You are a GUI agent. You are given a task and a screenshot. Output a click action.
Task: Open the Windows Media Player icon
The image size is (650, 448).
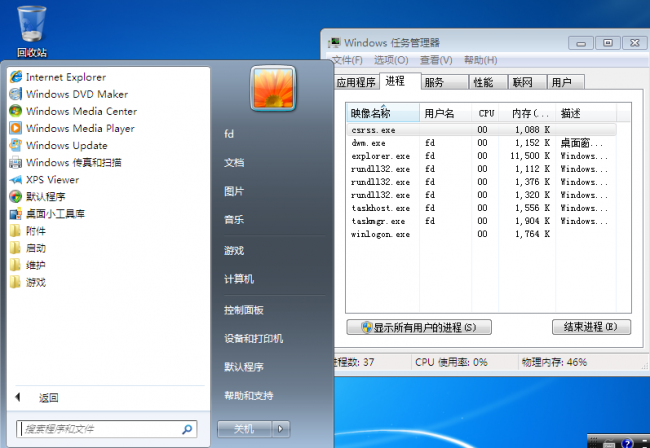click(x=16, y=128)
